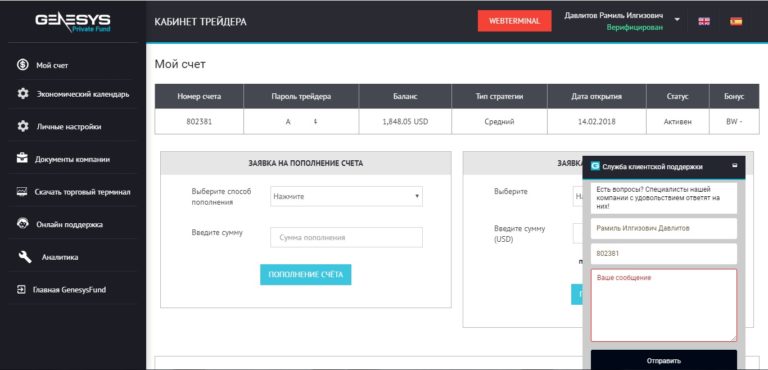The width and height of the screenshot is (768, 370).
Task: Select Скачать торговый терминал
Action: tap(82, 192)
